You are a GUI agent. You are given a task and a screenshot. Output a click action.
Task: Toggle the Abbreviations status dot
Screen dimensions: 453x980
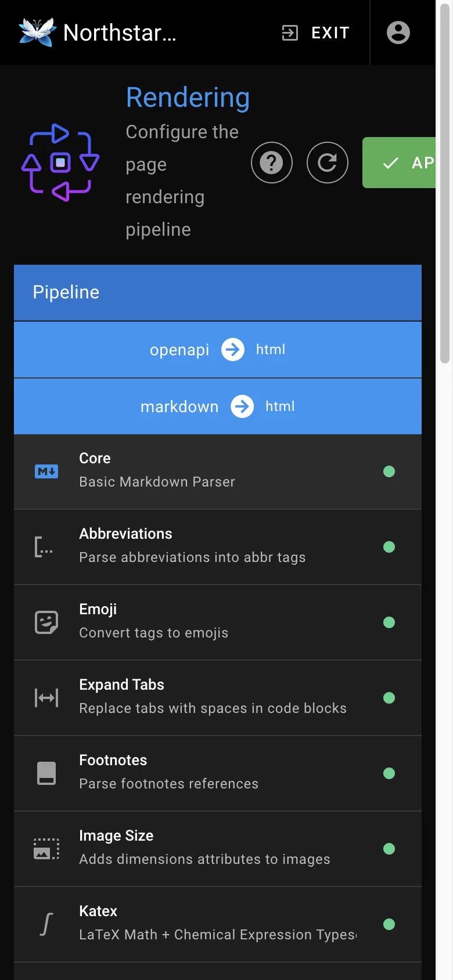(x=389, y=547)
